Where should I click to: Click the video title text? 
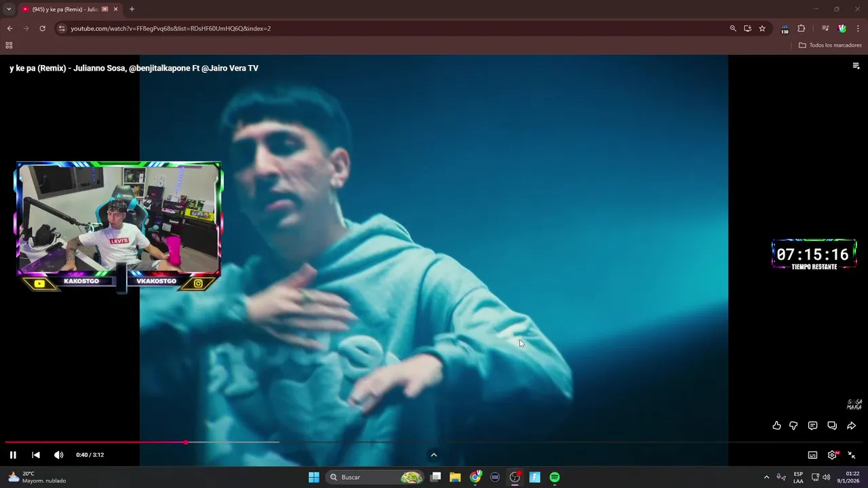point(134,68)
